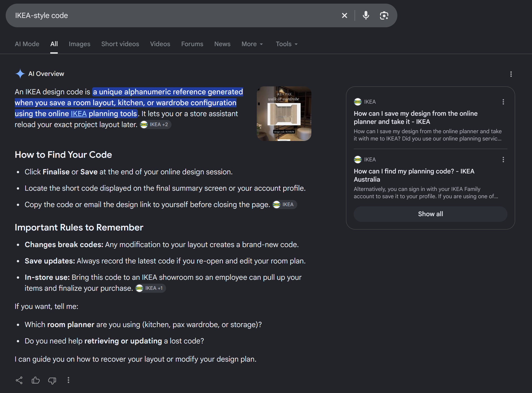Open Search by image camera icon
Screen dimensions: 532x393
384,15
